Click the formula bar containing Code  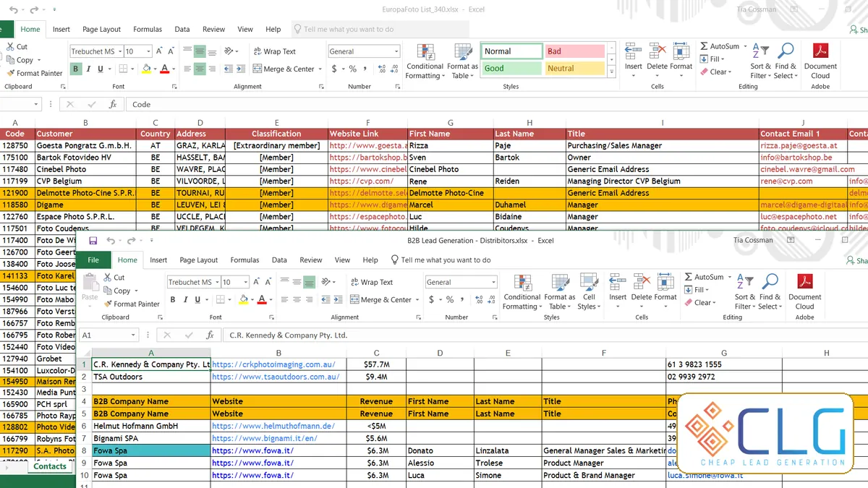pyautogui.click(x=495, y=104)
